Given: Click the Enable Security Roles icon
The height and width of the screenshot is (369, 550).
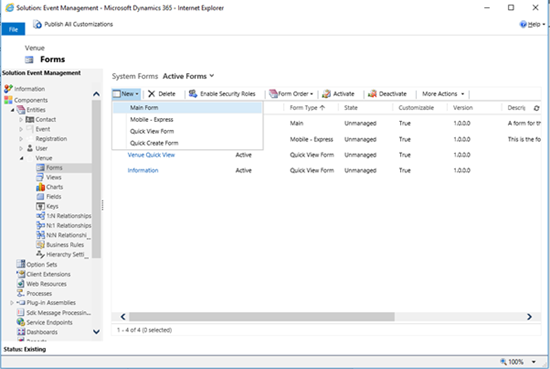Looking at the screenshot, I should click(x=193, y=93).
